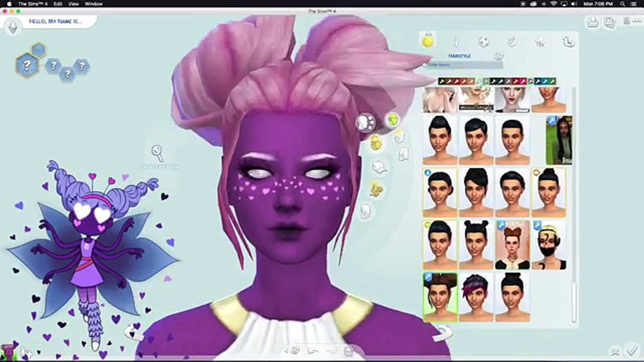Pick the first black hair color swatch
The height and width of the screenshot is (362, 644).
pyautogui.click(x=441, y=81)
